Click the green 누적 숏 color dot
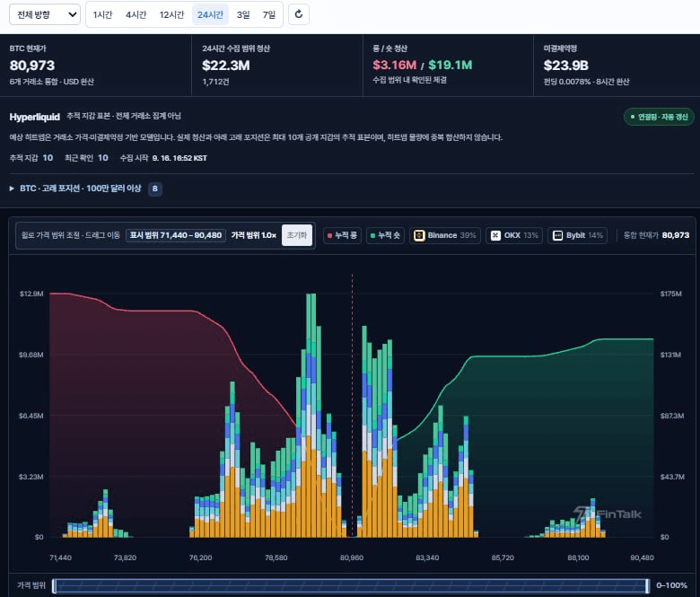 click(372, 236)
